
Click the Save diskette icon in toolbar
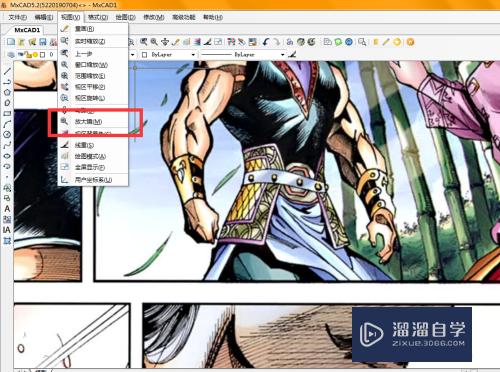(x=43, y=42)
